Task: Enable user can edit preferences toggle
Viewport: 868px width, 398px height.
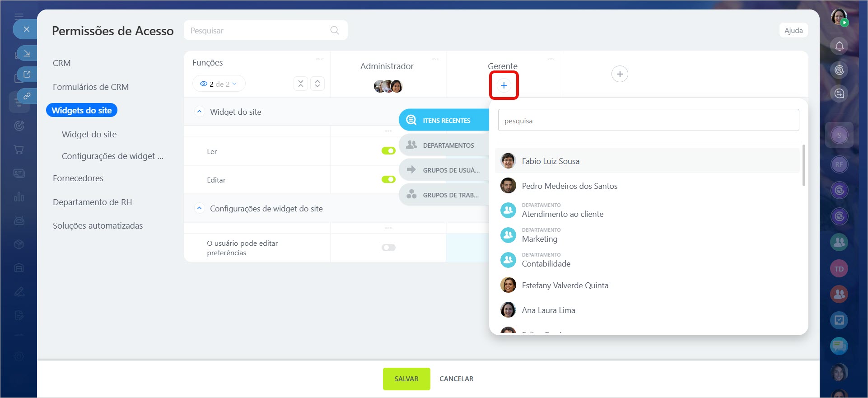Action: [388, 248]
